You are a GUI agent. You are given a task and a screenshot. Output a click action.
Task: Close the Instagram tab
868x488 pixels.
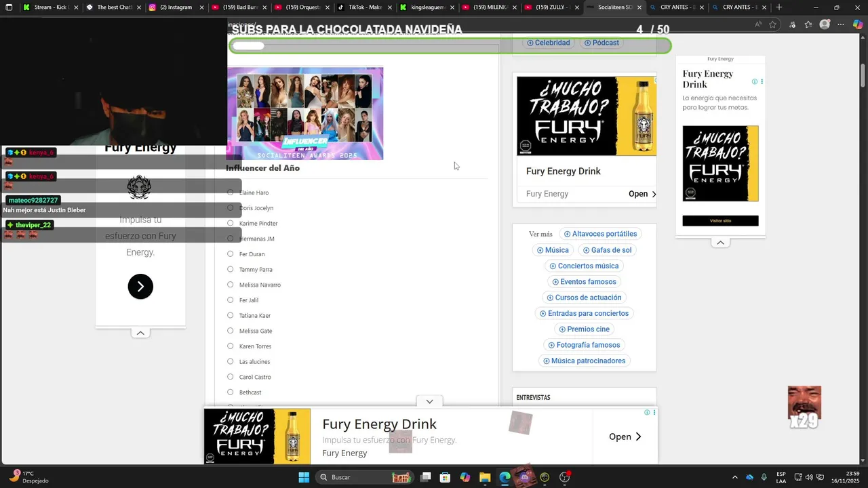point(201,7)
